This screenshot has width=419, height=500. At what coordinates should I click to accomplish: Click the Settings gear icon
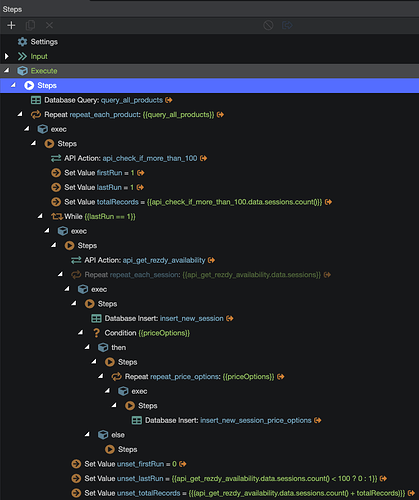[x=22, y=42]
